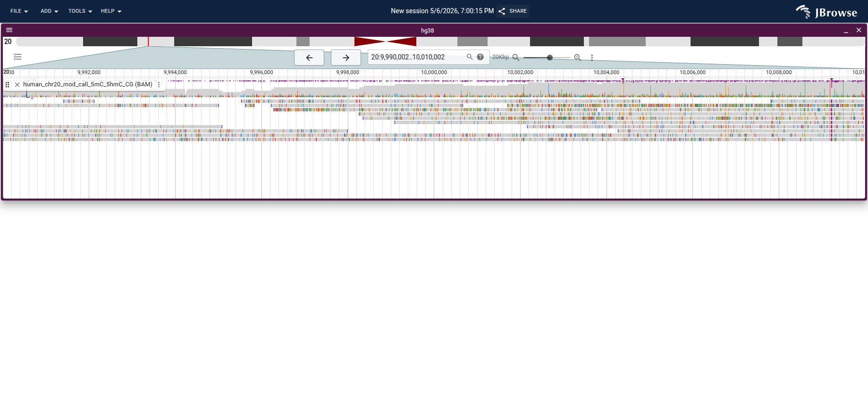Viewport: 868px width, 418px height.
Task: Open the FILE menu
Action: 19,11
